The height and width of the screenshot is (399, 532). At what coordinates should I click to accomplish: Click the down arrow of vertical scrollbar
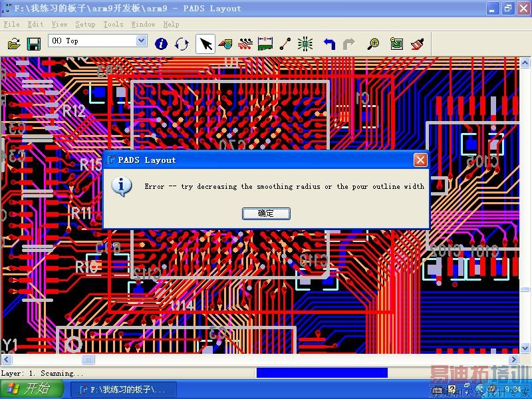[525, 348]
